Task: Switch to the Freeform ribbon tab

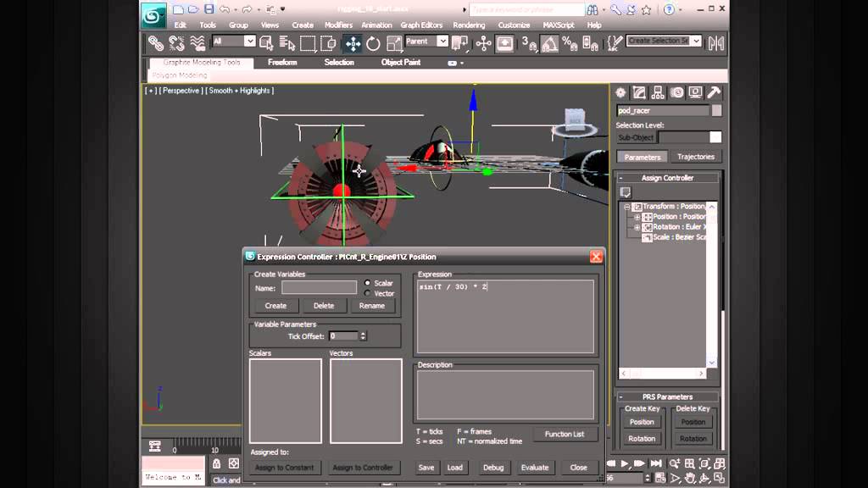Action: tap(282, 63)
